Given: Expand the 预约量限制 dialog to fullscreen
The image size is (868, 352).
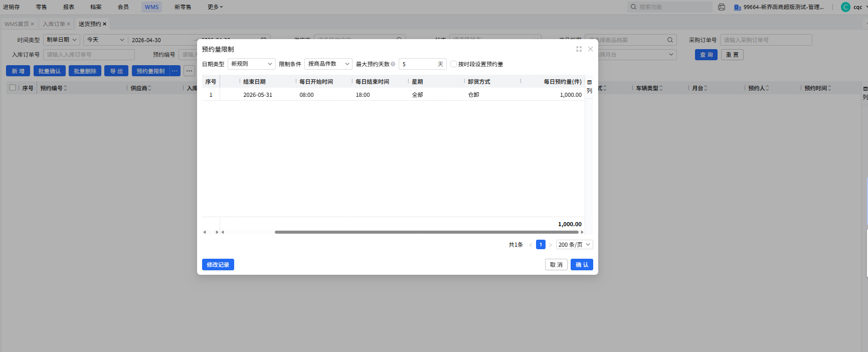Looking at the screenshot, I should coord(579,49).
